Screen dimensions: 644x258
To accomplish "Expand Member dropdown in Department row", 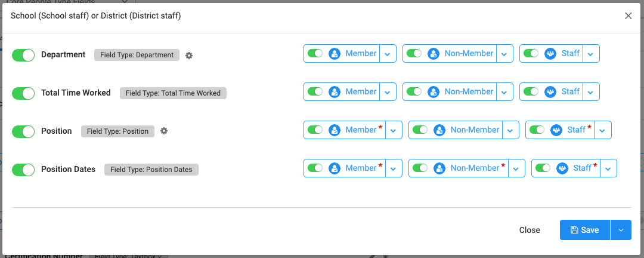I will [x=388, y=54].
